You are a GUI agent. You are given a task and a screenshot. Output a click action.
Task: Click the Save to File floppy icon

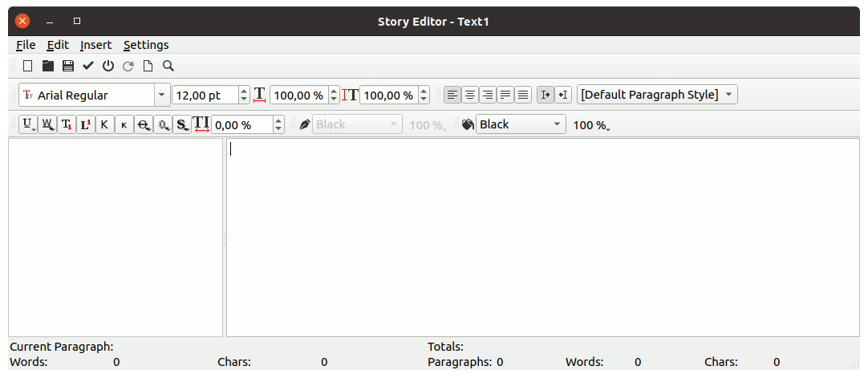pos(68,66)
